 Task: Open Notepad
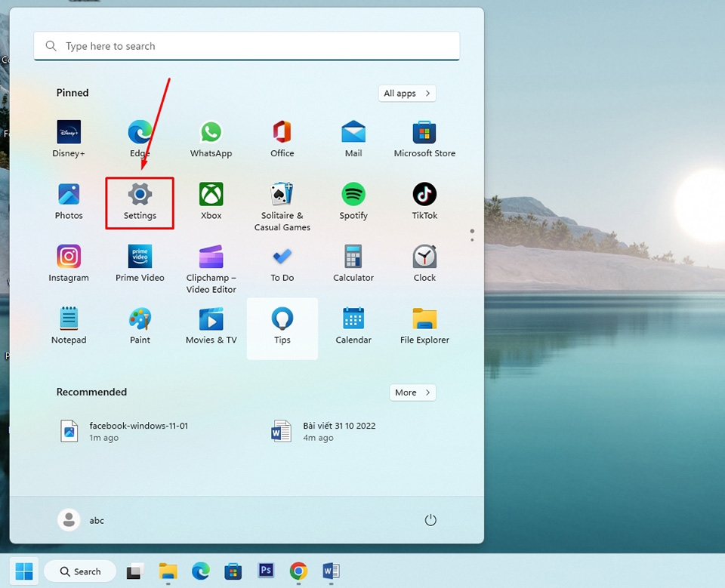(x=69, y=326)
